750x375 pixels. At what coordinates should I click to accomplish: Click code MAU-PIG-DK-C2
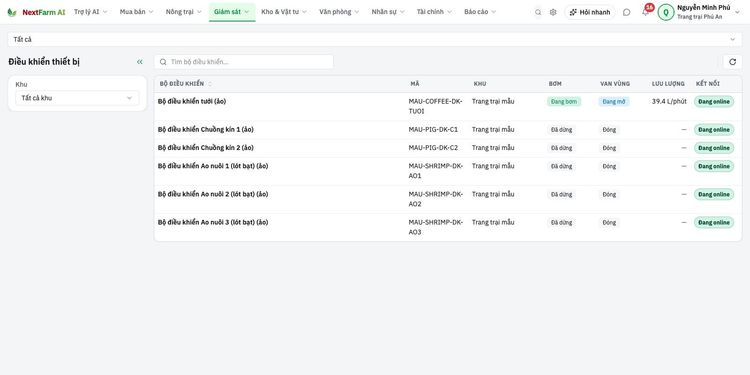pyautogui.click(x=433, y=148)
